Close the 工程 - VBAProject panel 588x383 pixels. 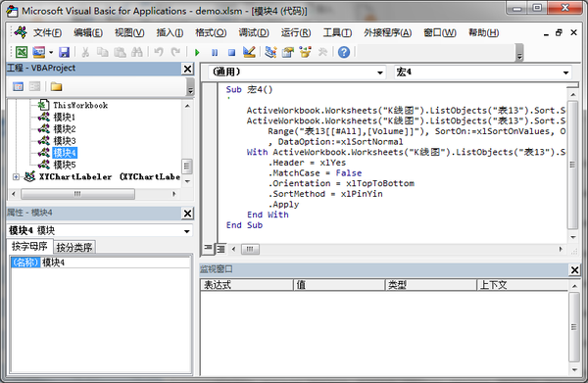(x=187, y=69)
